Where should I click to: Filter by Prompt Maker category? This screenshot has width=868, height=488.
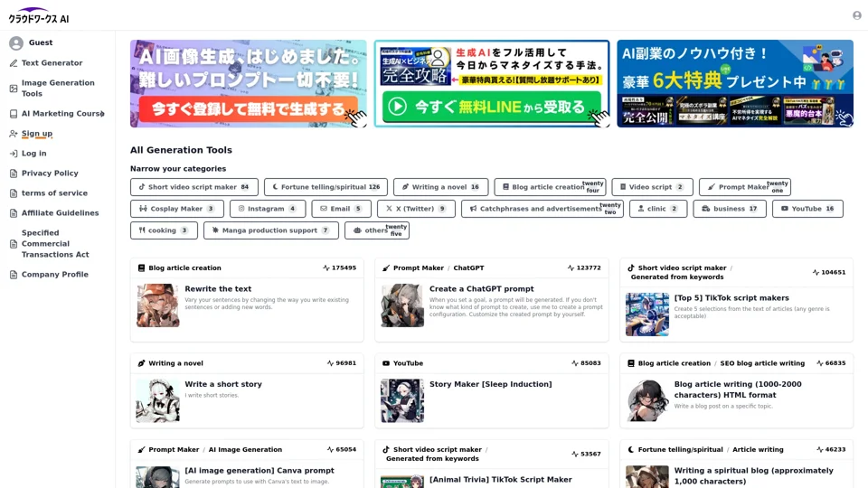pyautogui.click(x=744, y=187)
